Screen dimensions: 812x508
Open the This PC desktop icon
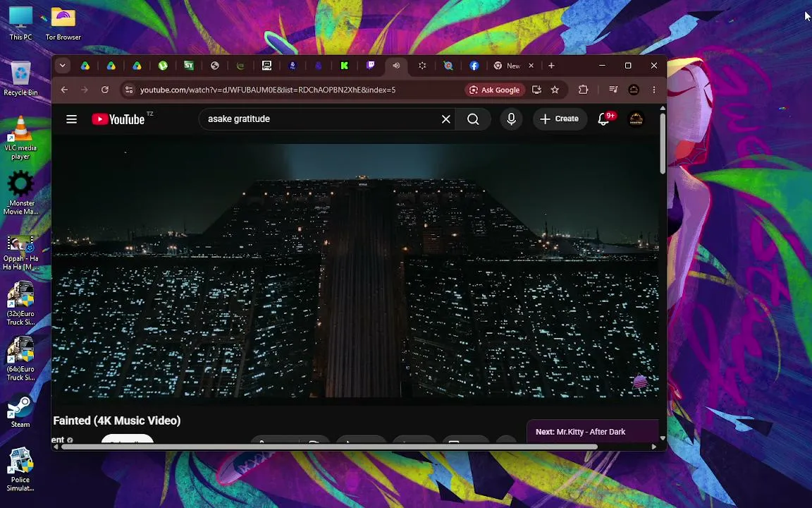(20, 23)
